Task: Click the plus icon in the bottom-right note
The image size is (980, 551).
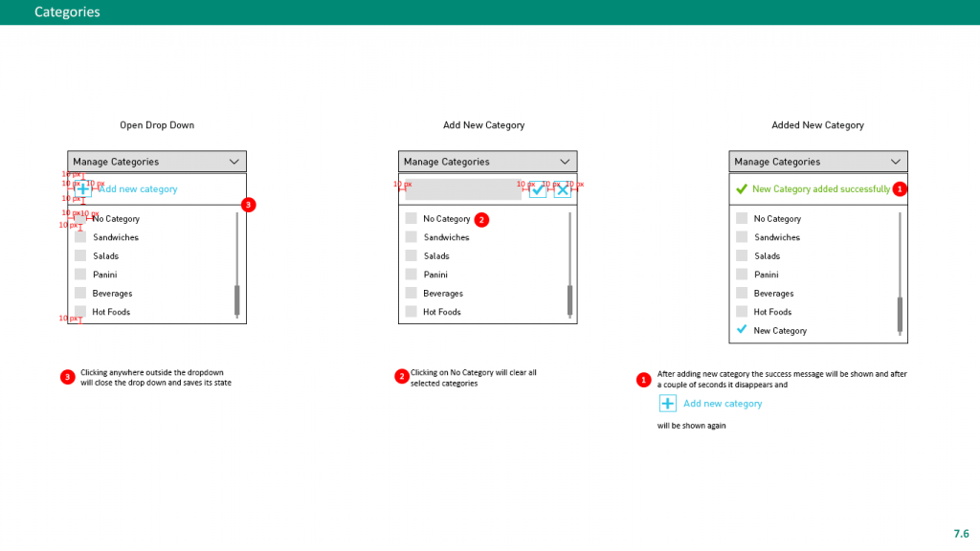Action: click(668, 404)
